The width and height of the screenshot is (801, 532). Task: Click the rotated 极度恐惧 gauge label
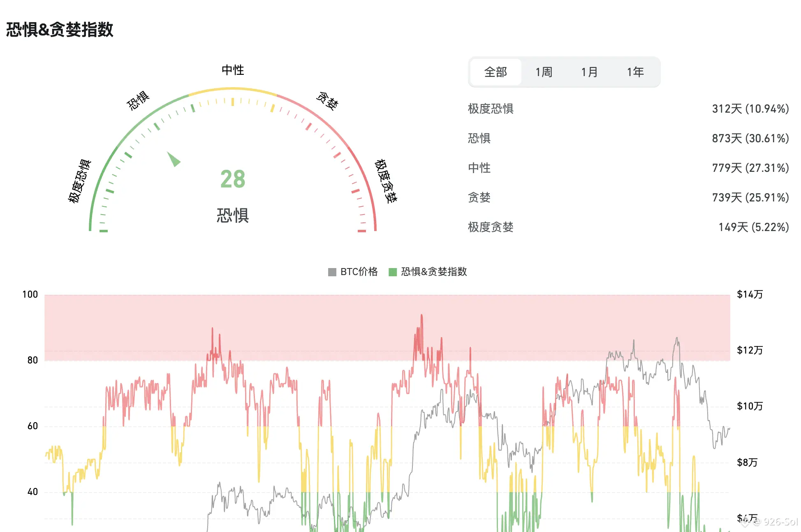pyautogui.click(x=80, y=181)
